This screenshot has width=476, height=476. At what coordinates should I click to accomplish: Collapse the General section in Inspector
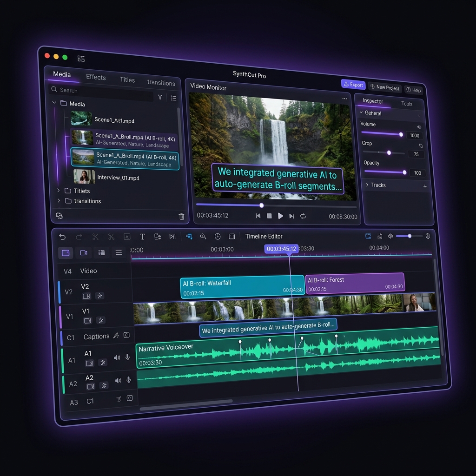(x=361, y=112)
